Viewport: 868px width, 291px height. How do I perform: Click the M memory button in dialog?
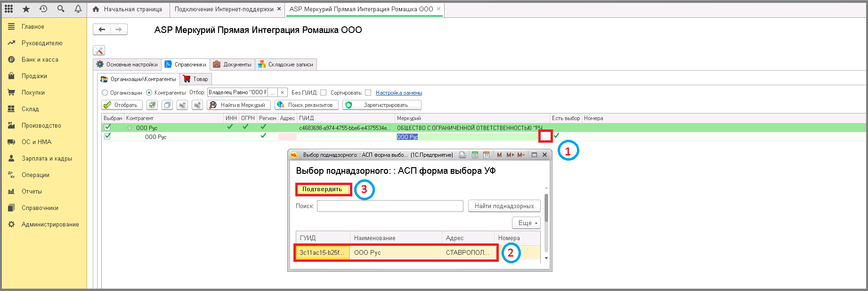pyautogui.click(x=499, y=155)
